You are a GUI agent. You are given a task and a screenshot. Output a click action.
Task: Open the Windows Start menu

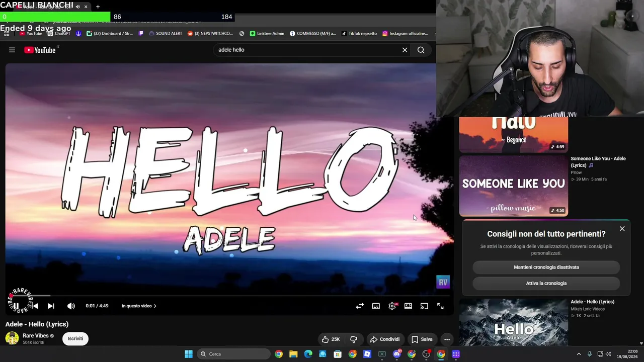[189, 354]
